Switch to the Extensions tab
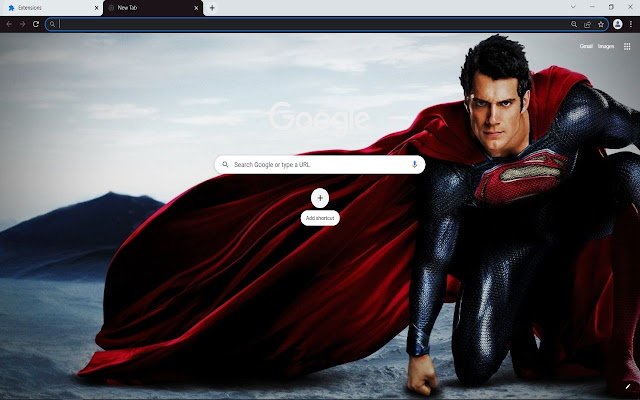Image resolution: width=640 pixels, height=400 pixels. coord(51,8)
